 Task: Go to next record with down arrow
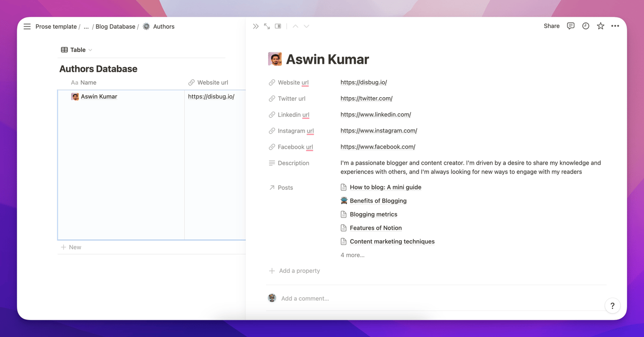point(306,26)
